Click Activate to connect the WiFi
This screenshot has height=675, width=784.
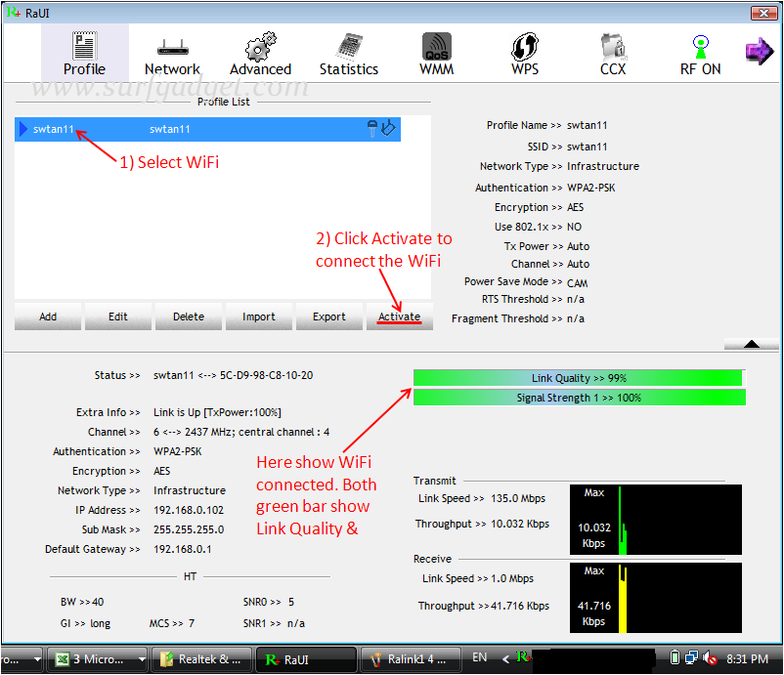point(399,316)
